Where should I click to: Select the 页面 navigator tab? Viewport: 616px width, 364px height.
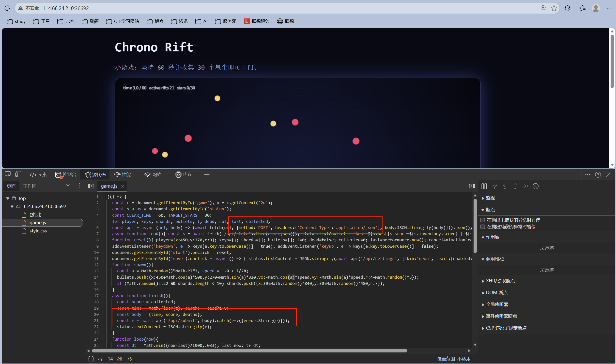pos(11,186)
